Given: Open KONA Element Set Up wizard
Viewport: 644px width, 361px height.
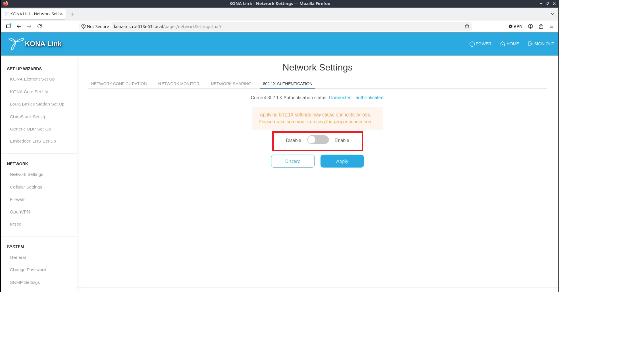Looking at the screenshot, I should (32, 79).
